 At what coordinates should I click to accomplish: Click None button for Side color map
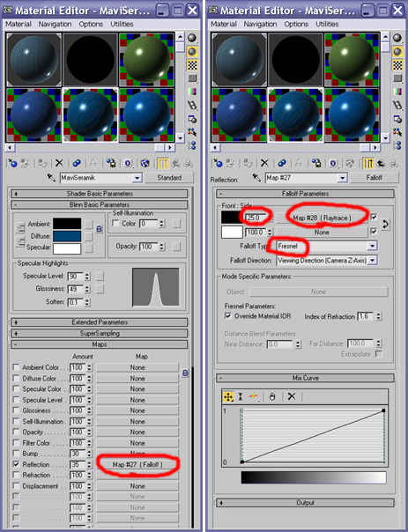coord(322,233)
